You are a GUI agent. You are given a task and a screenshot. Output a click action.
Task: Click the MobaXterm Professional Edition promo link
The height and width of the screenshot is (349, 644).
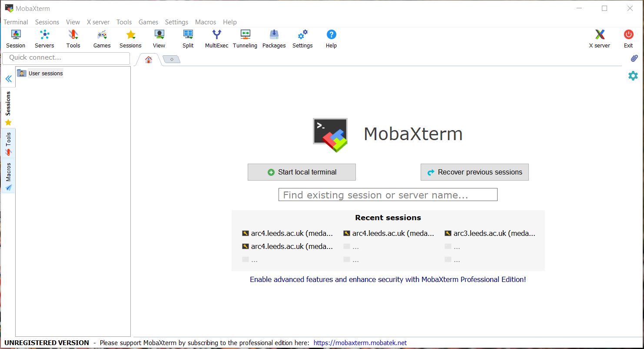[388, 279]
